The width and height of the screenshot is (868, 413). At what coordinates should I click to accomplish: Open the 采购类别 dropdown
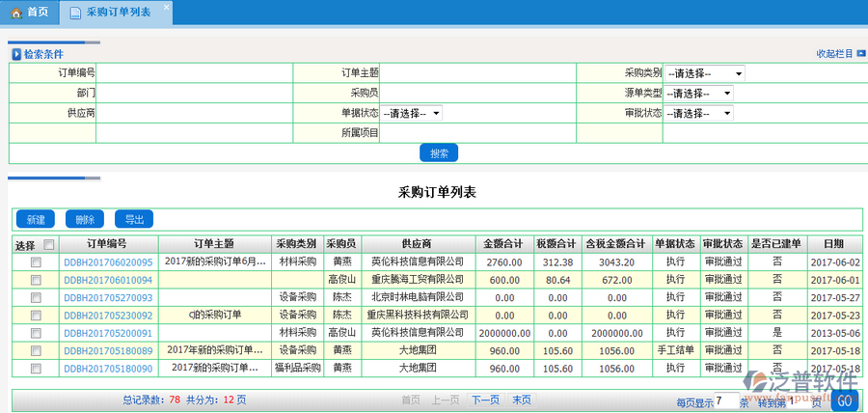click(704, 73)
